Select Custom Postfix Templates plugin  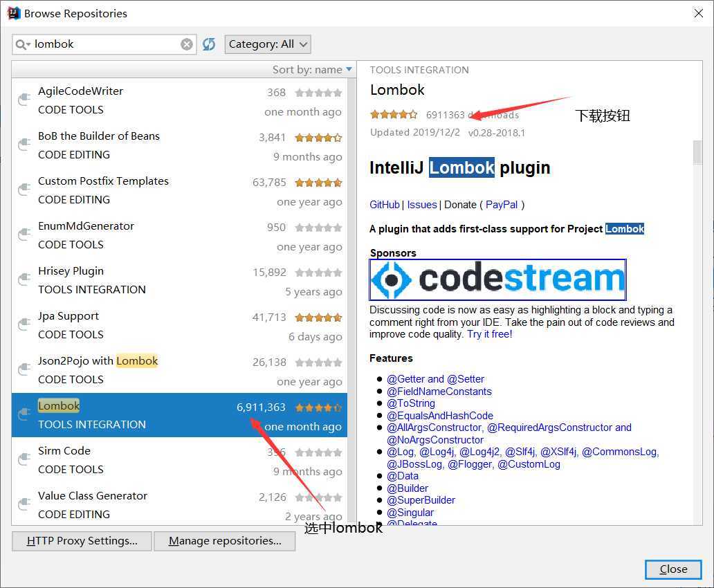179,190
